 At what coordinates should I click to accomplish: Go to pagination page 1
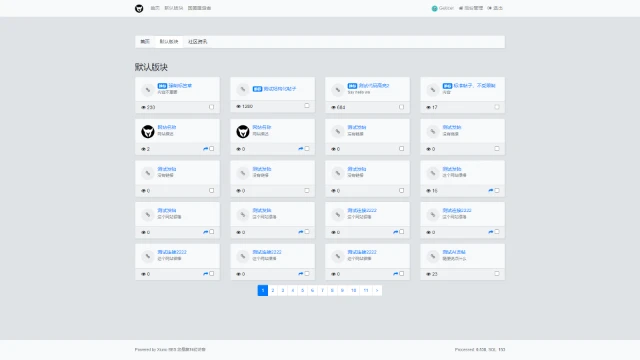[x=263, y=290]
